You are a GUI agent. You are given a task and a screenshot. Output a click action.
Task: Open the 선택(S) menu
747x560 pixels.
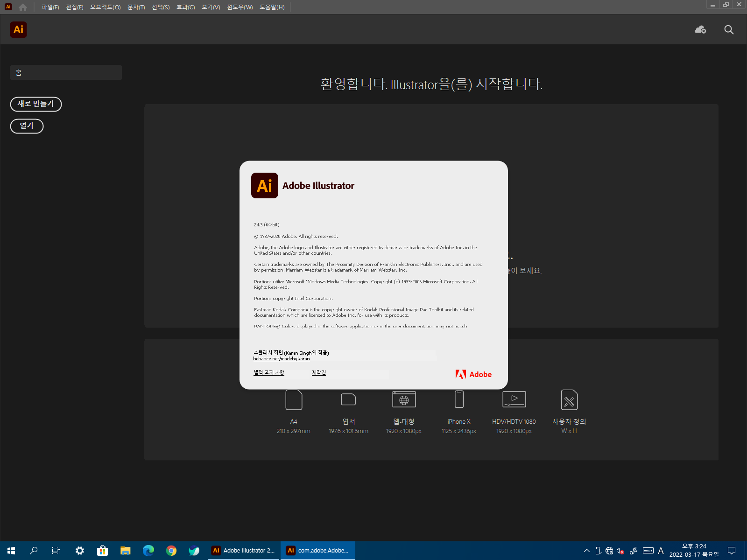click(x=161, y=7)
